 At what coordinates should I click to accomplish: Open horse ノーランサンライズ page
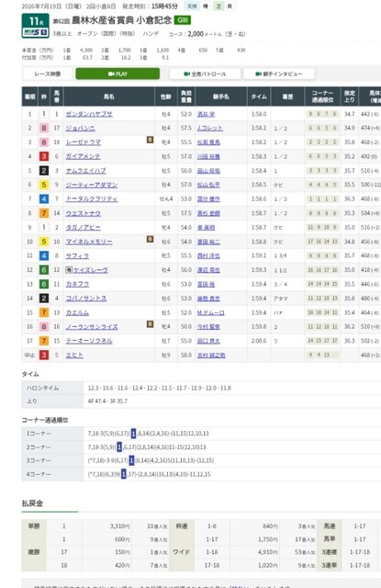pyautogui.click(x=92, y=327)
